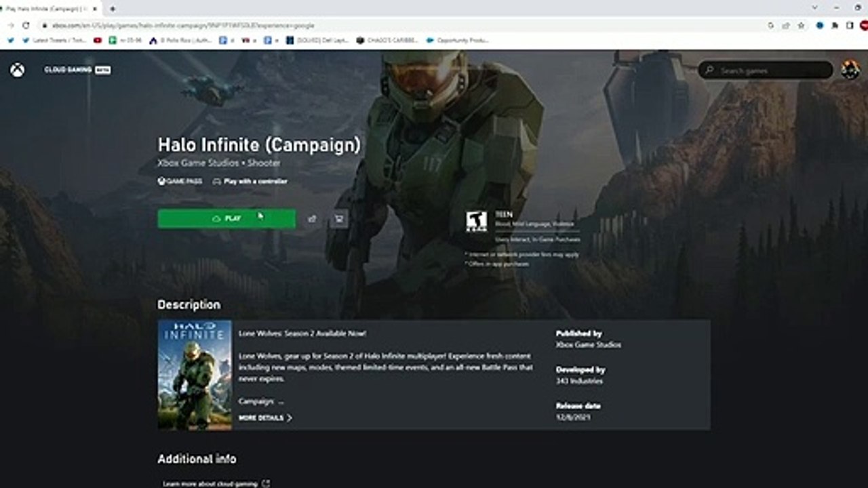
Task: Expand More Details in the description
Action: (265, 418)
